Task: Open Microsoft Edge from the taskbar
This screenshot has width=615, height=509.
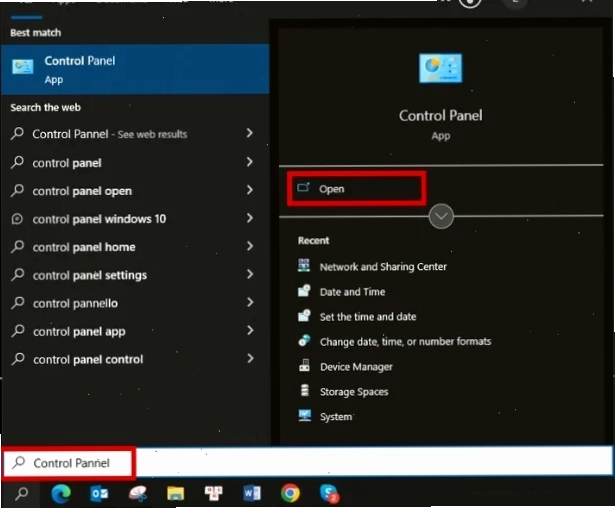Action: coord(61,493)
